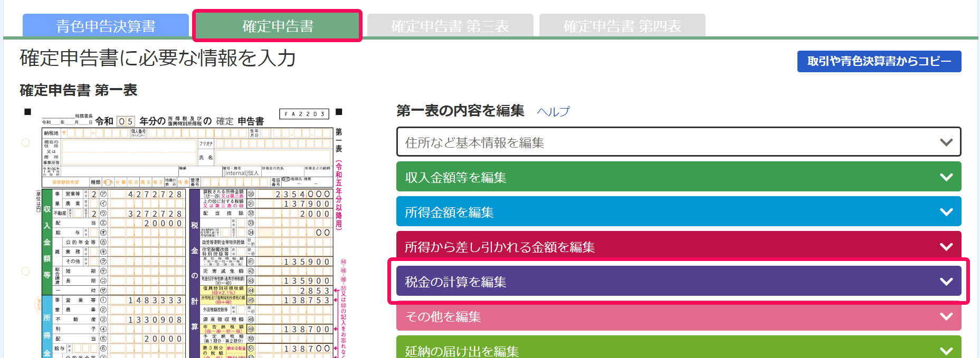Click the 138753 total tax value

pos(307,300)
